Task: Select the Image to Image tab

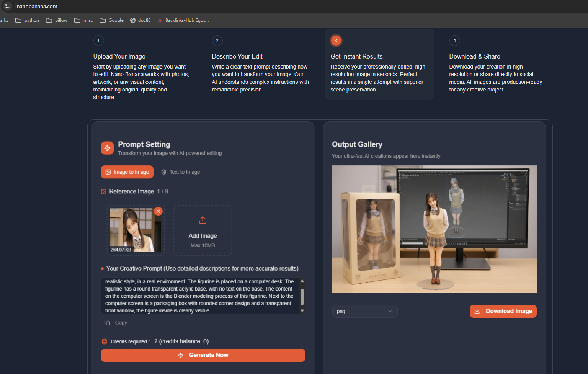Action: coord(127,172)
